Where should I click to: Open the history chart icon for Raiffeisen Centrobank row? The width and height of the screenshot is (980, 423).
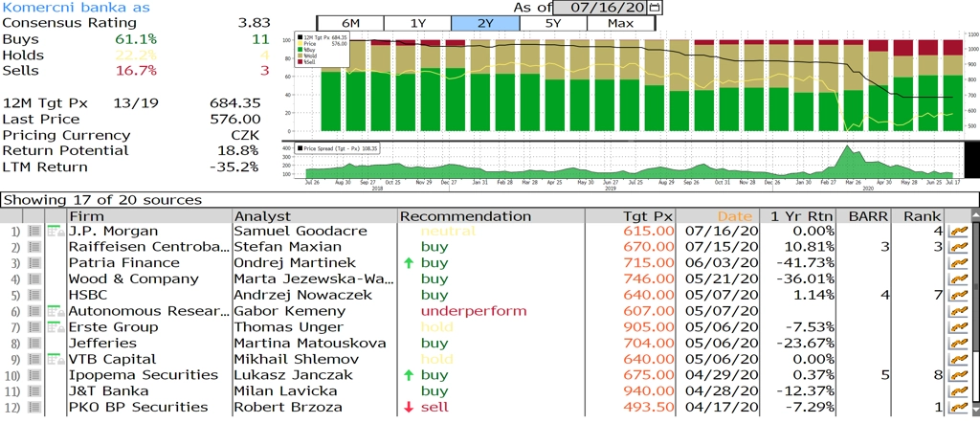pos(956,248)
